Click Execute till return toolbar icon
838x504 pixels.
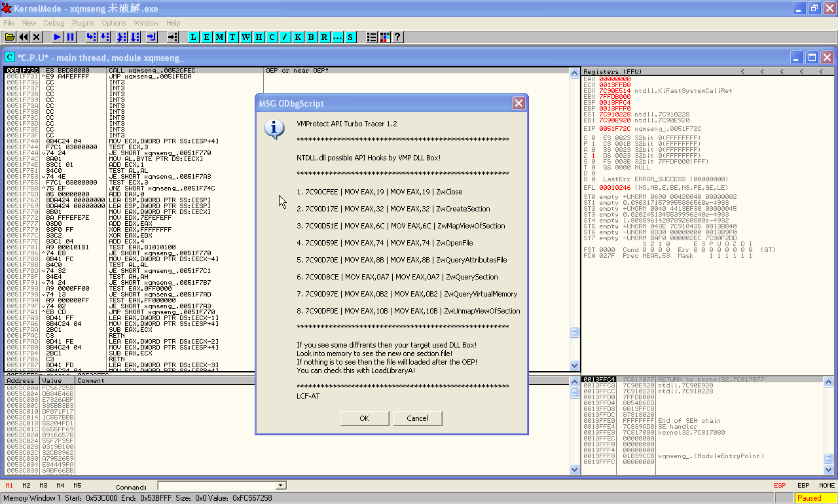[152, 37]
